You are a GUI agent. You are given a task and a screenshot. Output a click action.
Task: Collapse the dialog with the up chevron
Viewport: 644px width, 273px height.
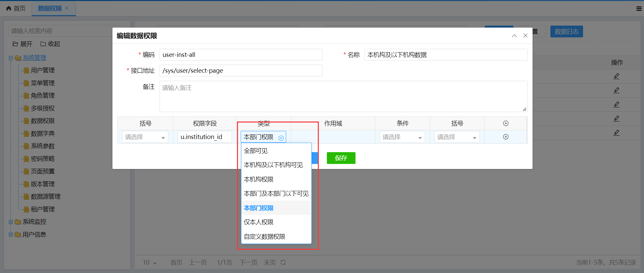514,36
